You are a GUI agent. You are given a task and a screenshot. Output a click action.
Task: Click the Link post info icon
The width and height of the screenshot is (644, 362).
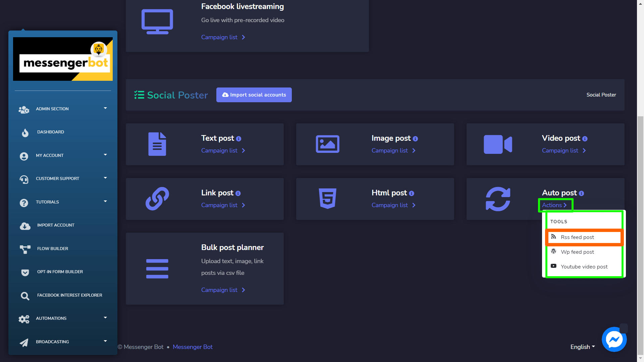coord(238,193)
